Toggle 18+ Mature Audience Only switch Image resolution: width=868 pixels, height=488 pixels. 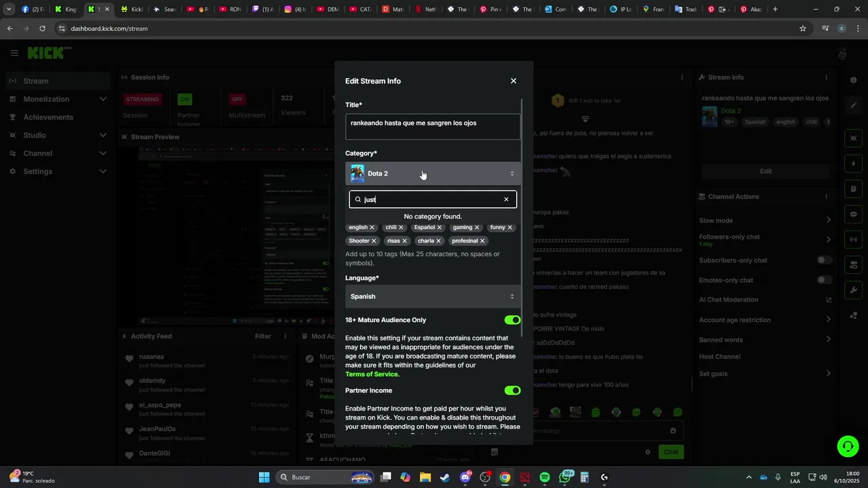(512, 320)
